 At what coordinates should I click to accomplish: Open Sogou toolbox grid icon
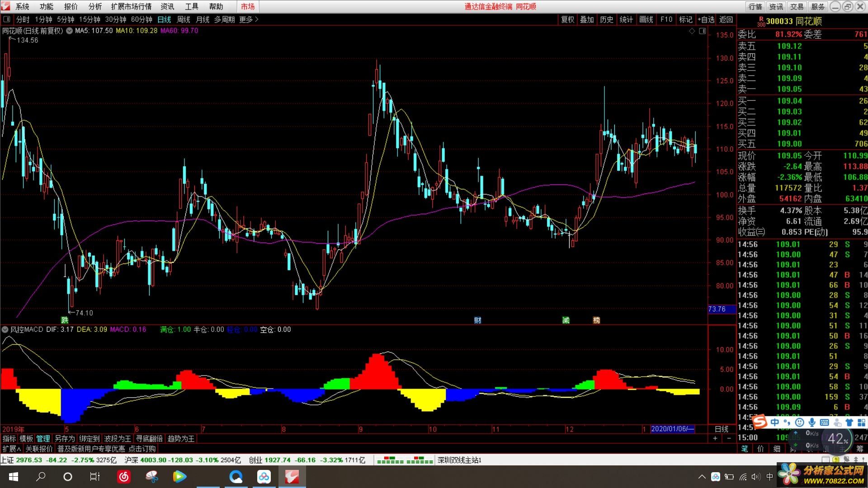[x=861, y=422]
